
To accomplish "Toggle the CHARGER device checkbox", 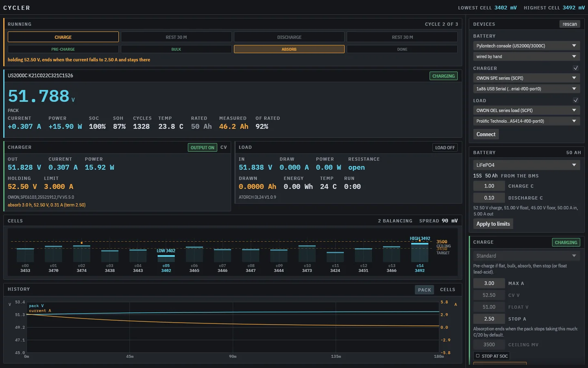I will click(575, 68).
